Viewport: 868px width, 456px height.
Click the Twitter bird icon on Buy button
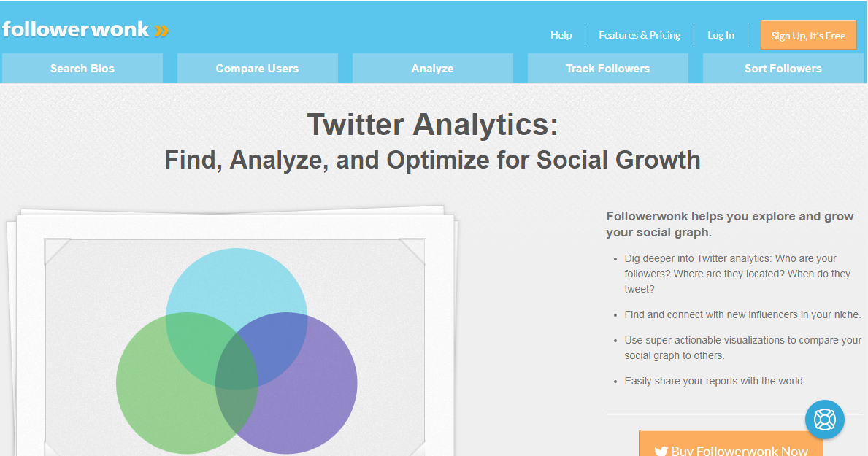click(661, 450)
